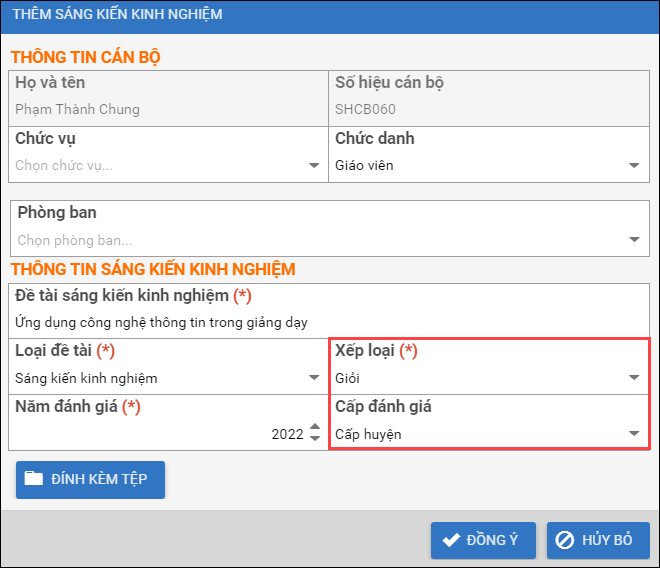
Task: Click the 'Chọn phòng ban...' placeholder text
Action: click(x=75, y=240)
